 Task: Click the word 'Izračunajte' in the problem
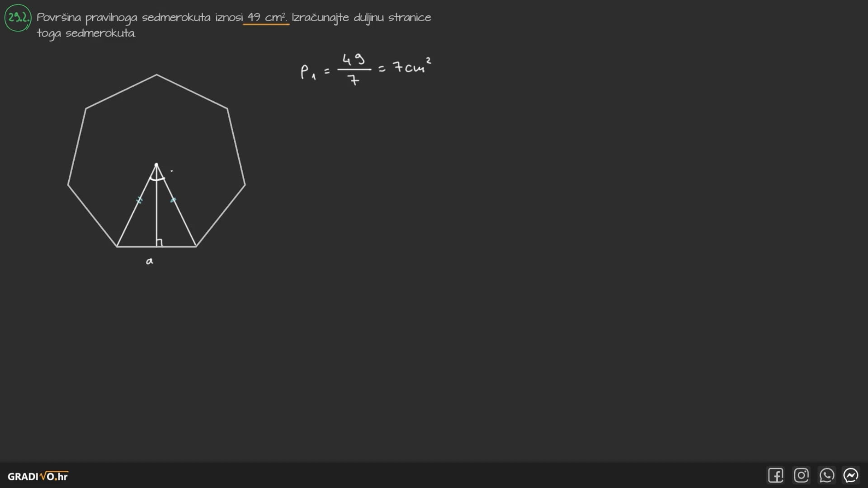[x=320, y=18]
